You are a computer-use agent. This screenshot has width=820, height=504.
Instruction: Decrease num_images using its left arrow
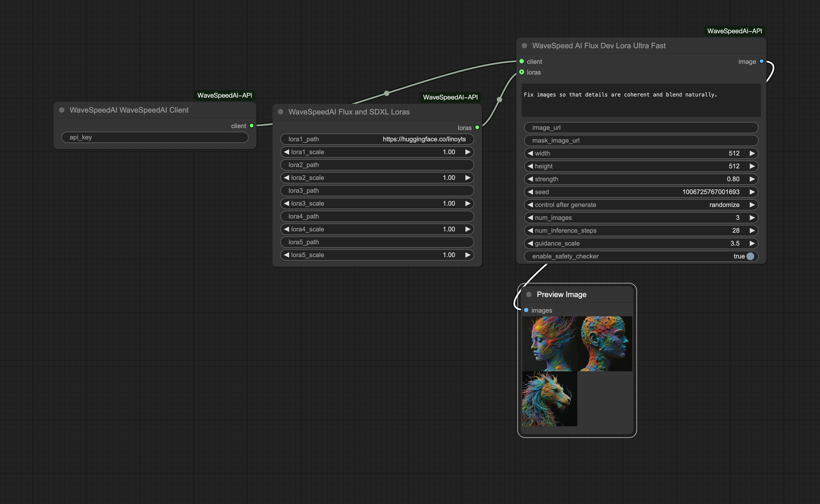[530, 217]
